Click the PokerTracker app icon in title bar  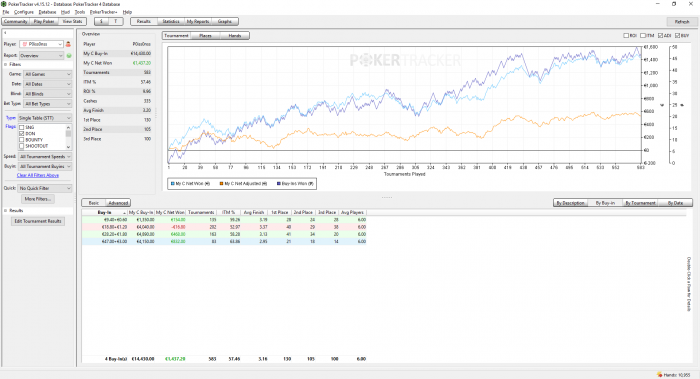tap(4, 4)
